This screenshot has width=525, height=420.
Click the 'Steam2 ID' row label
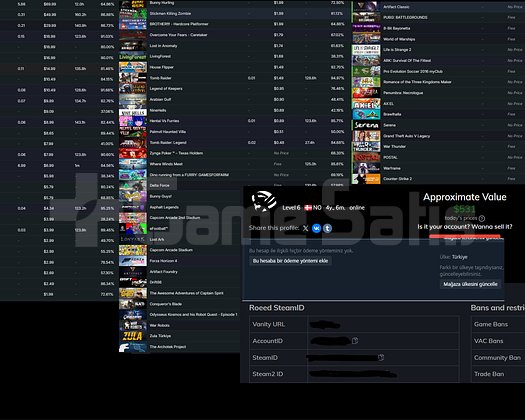pyautogui.click(x=268, y=374)
